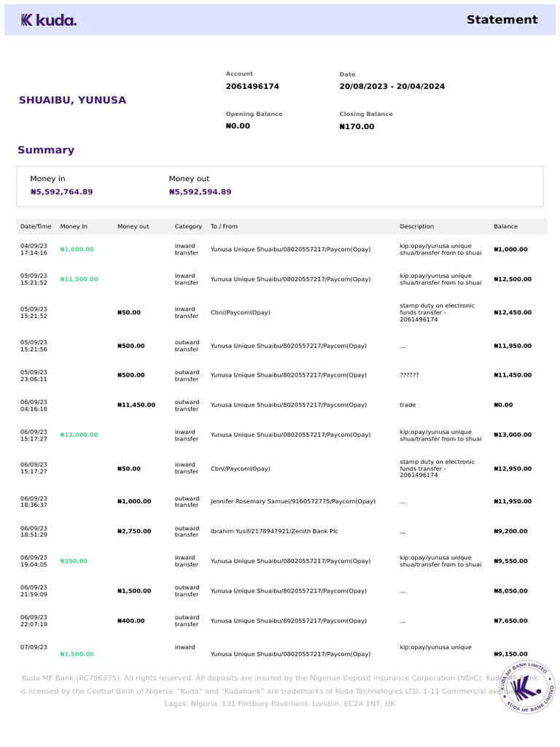Select the stamp duty description on 05/09/23 row
The image size is (560, 747).
click(437, 312)
